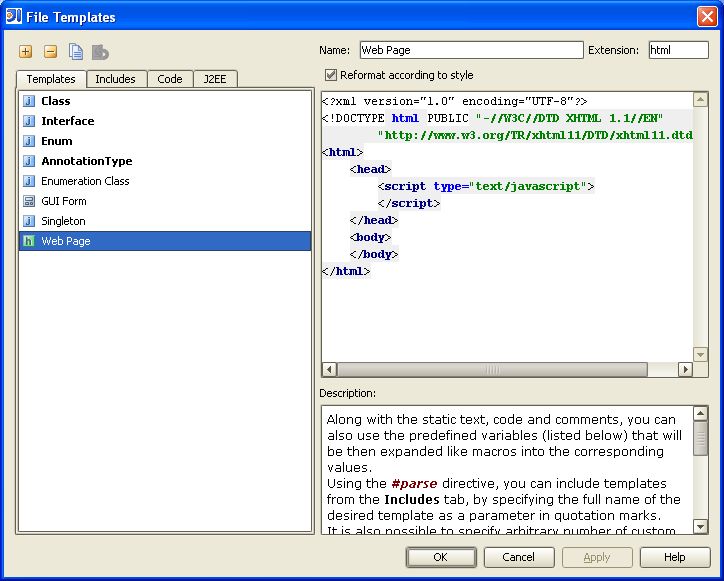Click the Java icon beside Class
This screenshot has width=724, height=581.
(29, 101)
